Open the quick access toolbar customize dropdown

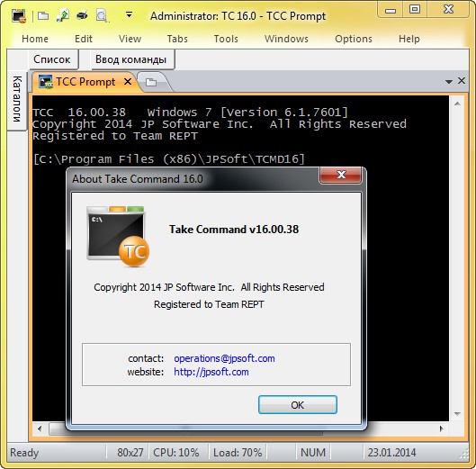[129, 14]
